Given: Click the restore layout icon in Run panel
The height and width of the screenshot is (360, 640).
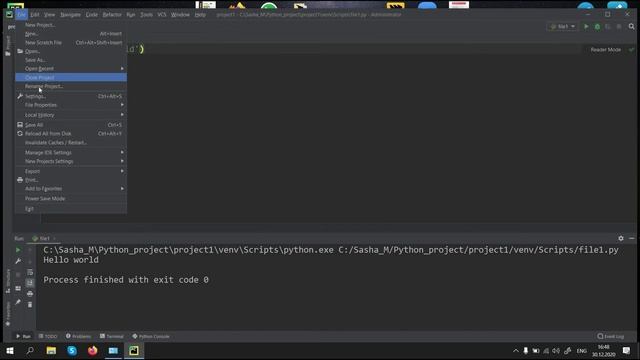Looking at the screenshot, I should coord(18,288).
